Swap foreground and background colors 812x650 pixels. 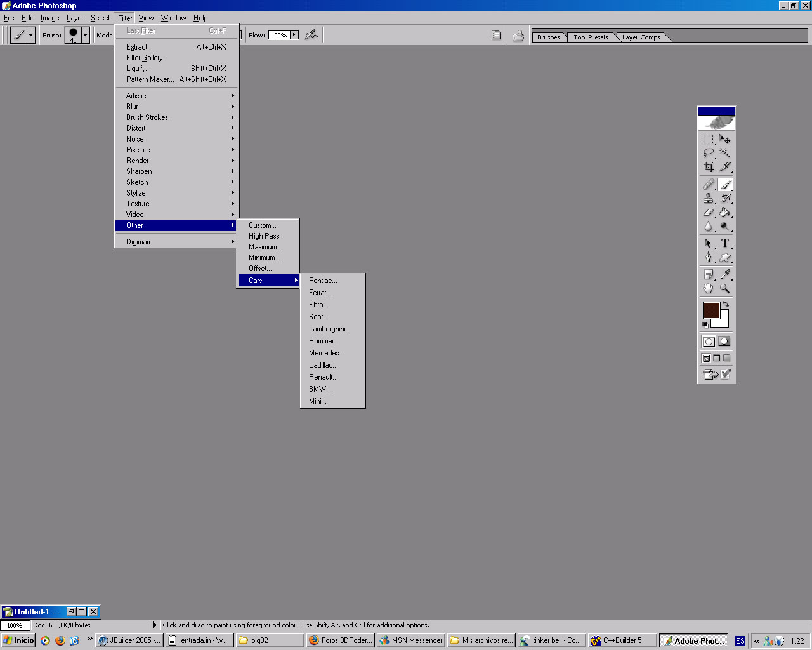click(726, 305)
